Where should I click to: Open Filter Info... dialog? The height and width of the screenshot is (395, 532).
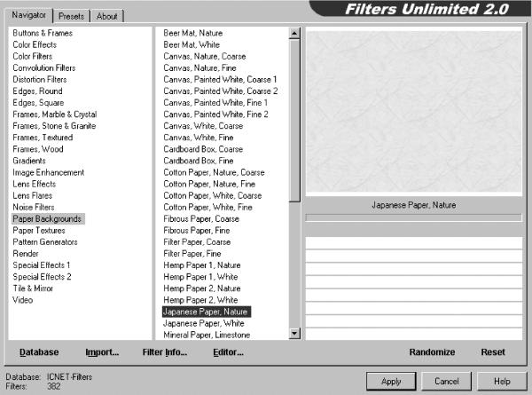point(165,352)
